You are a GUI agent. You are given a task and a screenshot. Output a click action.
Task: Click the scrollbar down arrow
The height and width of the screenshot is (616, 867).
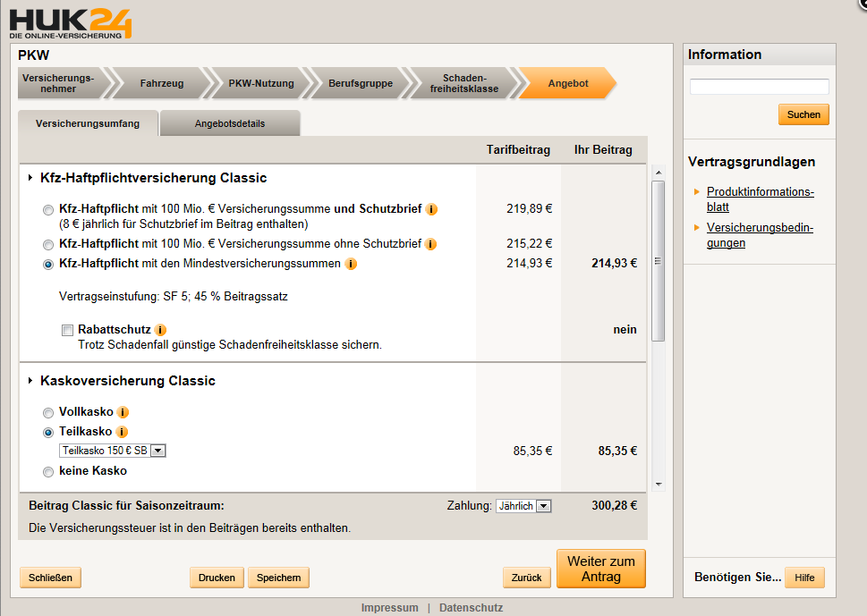[x=659, y=484]
